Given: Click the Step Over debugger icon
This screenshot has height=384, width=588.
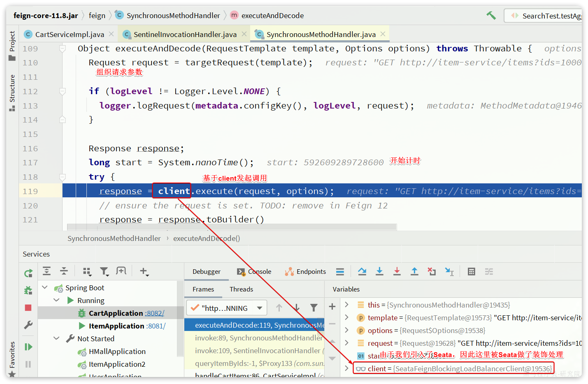Looking at the screenshot, I should (363, 271).
